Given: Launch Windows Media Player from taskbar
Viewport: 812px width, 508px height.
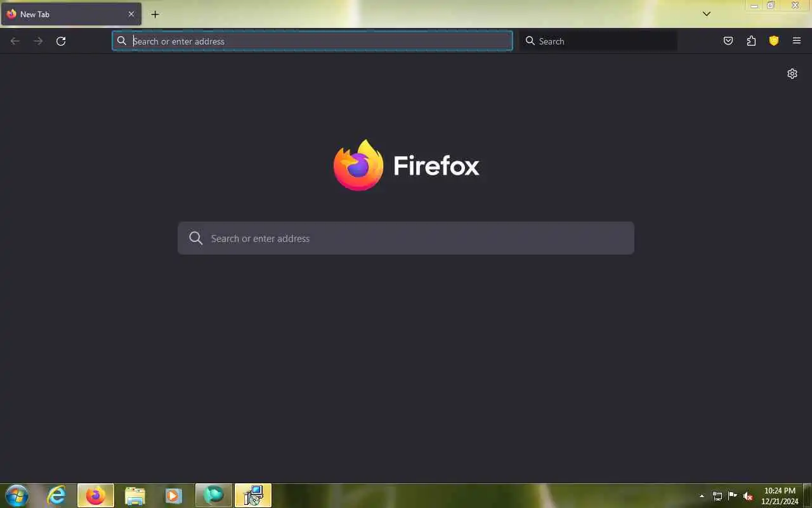Looking at the screenshot, I should click(174, 496).
